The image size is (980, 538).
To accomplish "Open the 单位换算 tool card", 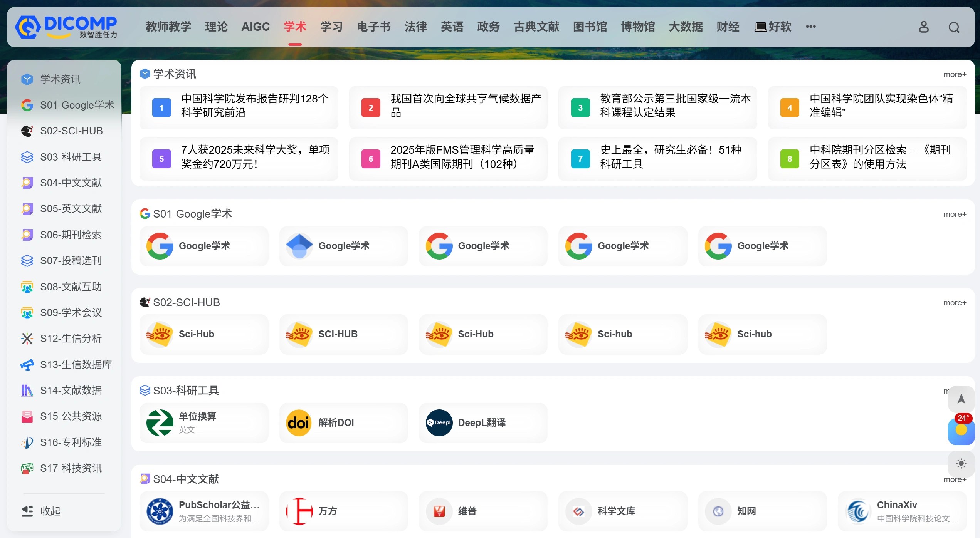I will coord(204,422).
